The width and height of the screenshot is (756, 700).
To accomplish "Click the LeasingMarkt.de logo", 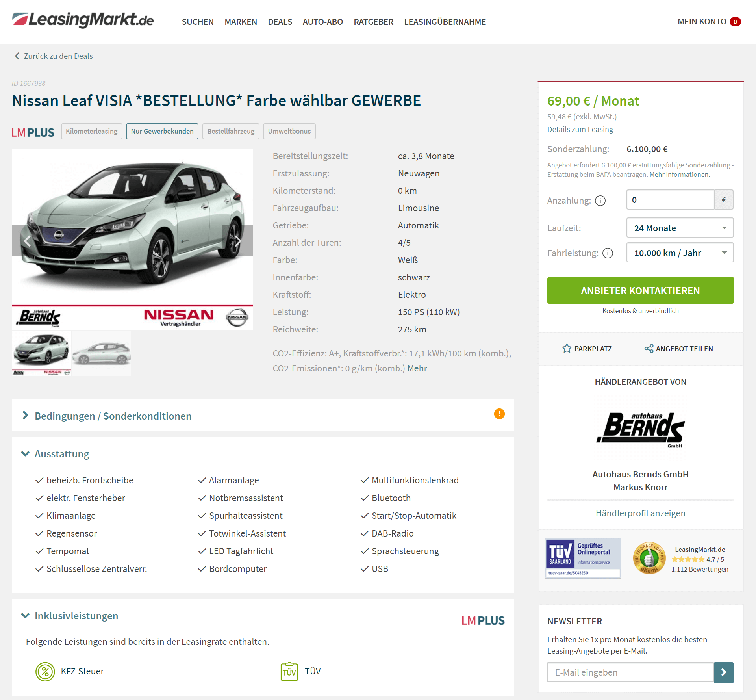I will click(83, 20).
